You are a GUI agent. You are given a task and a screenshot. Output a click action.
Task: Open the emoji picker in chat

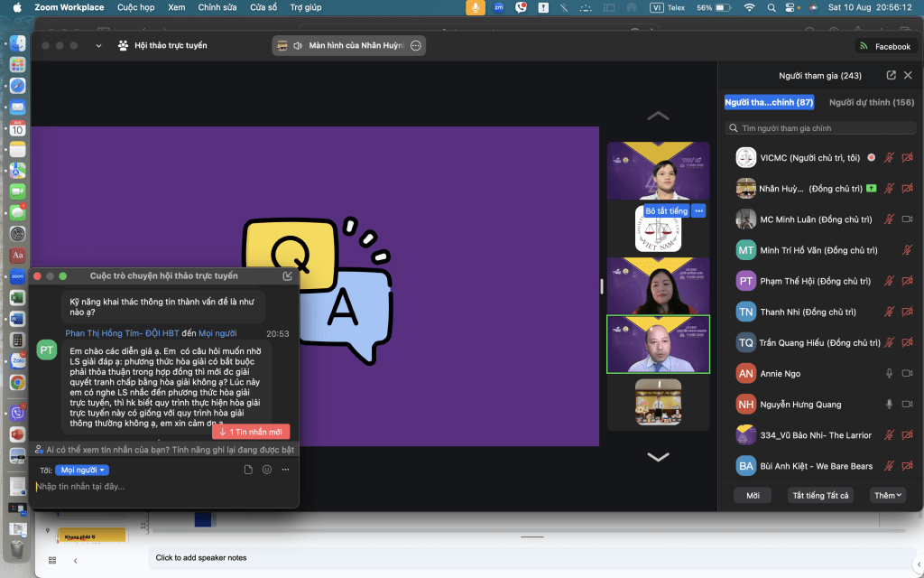(x=266, y=470)
